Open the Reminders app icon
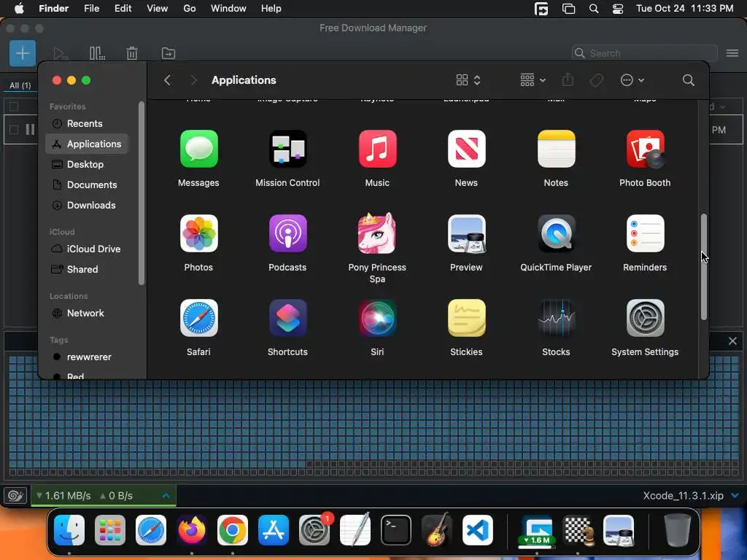 pyautogui.click(x=645, y=233)
